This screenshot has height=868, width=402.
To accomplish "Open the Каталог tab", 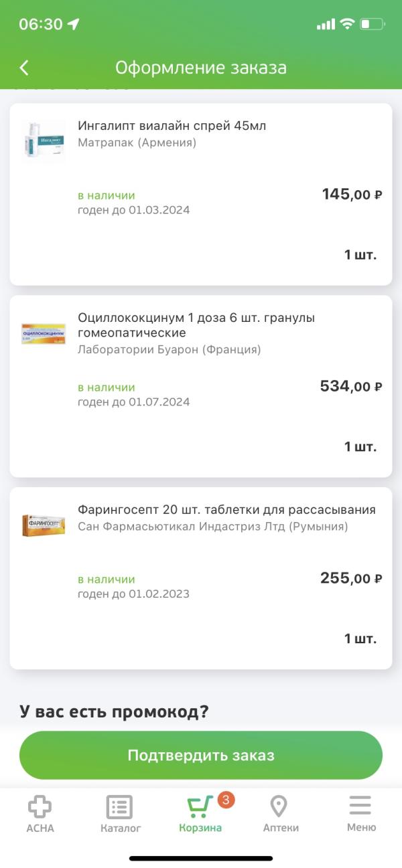I will coord(121,814).
